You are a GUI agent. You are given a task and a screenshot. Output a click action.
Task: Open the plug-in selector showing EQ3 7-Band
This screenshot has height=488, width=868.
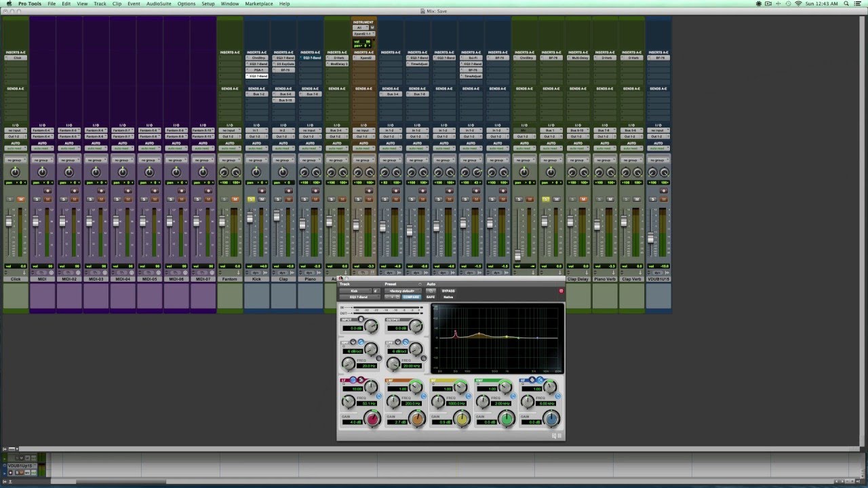click(x=360, y=297)
